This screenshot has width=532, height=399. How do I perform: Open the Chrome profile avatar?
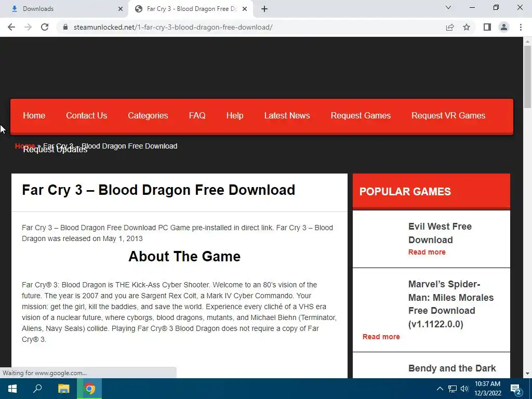[504, 27]
